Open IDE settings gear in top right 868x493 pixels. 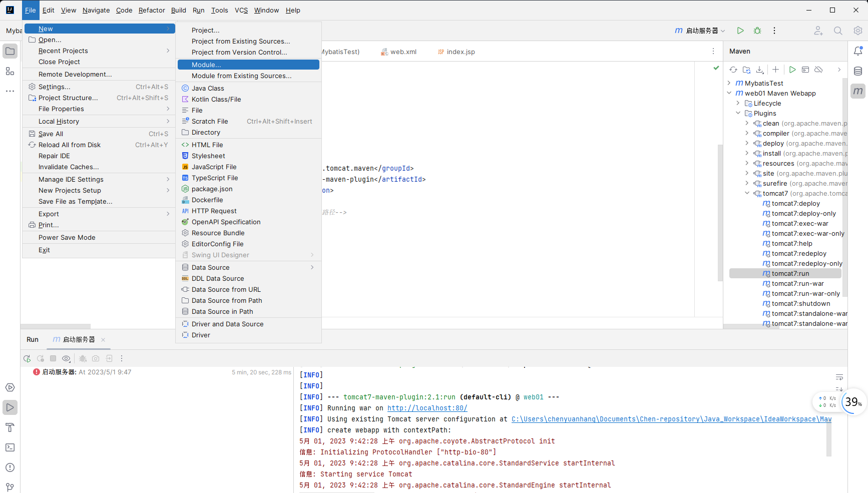click(858, 31)
